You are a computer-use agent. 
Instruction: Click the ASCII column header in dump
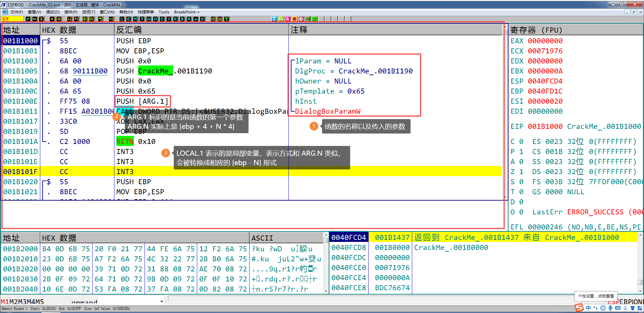[286, 238]
